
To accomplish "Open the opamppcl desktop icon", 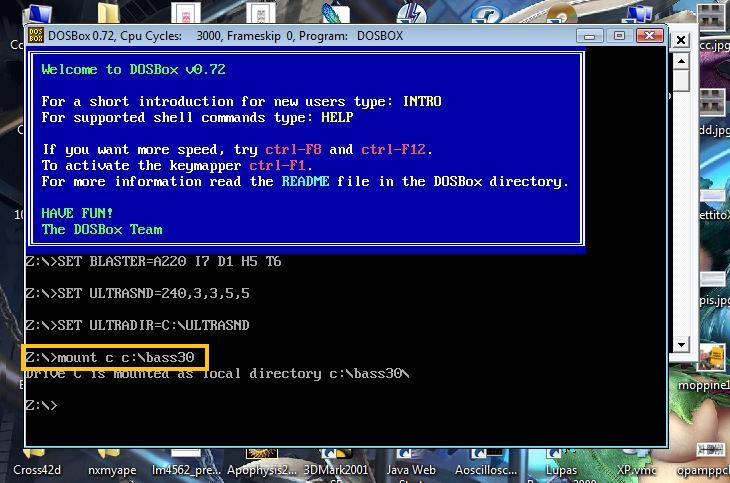I will coord(705,459).
